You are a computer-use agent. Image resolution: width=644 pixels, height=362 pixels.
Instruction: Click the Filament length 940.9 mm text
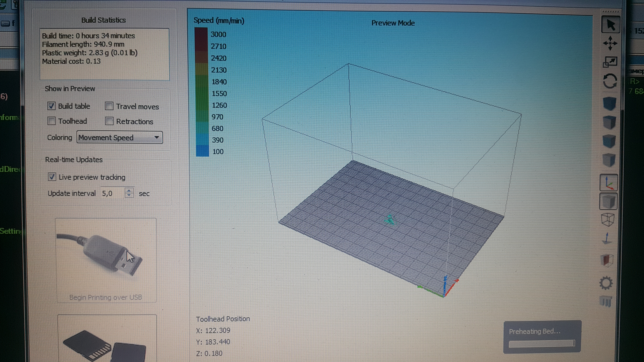83,44
